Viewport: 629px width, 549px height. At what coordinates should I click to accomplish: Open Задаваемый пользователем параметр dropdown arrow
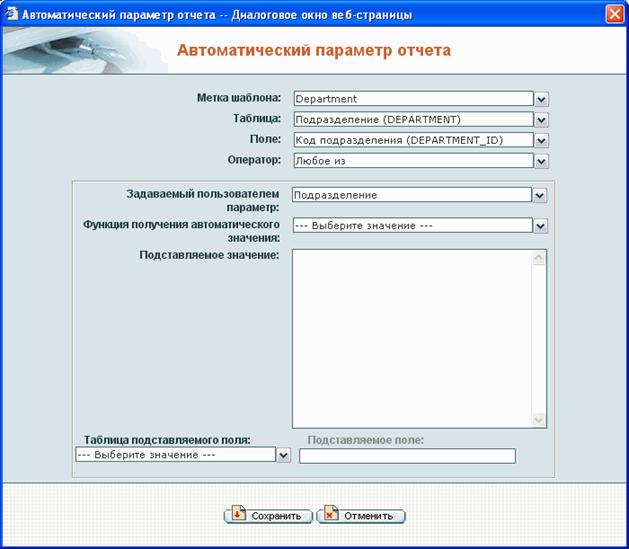(540, 196)
